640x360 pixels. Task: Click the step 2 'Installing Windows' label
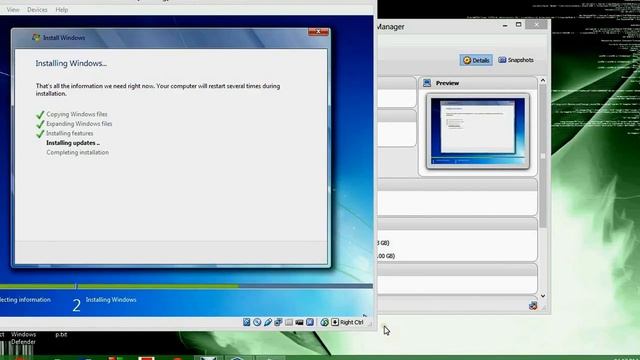point(111,300)
